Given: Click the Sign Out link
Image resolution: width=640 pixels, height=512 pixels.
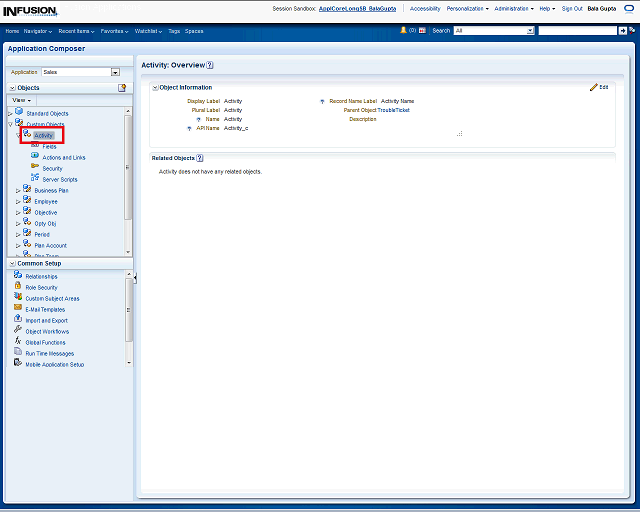Looking at the screenshot, I should point(572,8).
